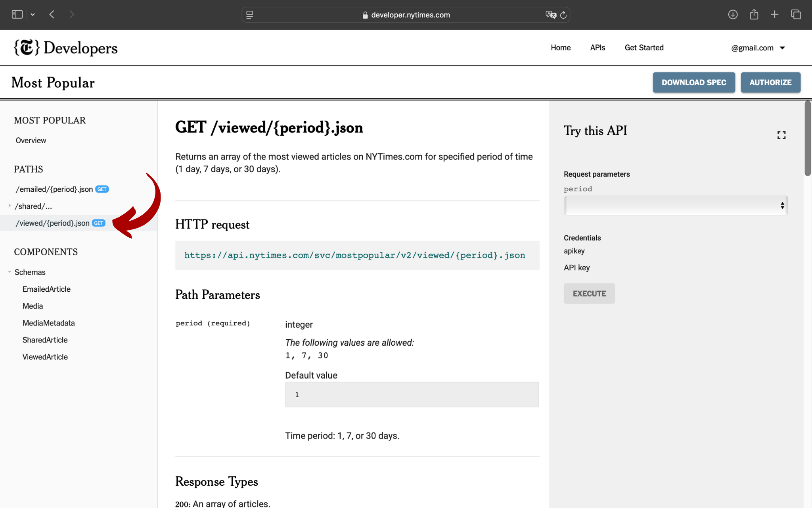Click the GET badge next to /emailed path
Screen dimensions: 812x508
tap(102, 189)
